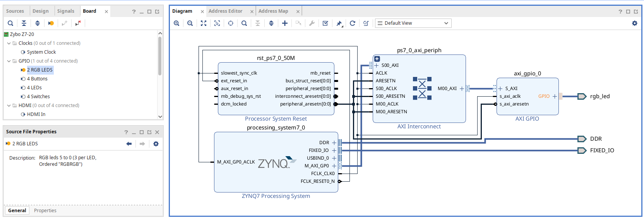
Task: Click the auto-connect icon in the Board toolbar
Action: click(x=64, y=23)
